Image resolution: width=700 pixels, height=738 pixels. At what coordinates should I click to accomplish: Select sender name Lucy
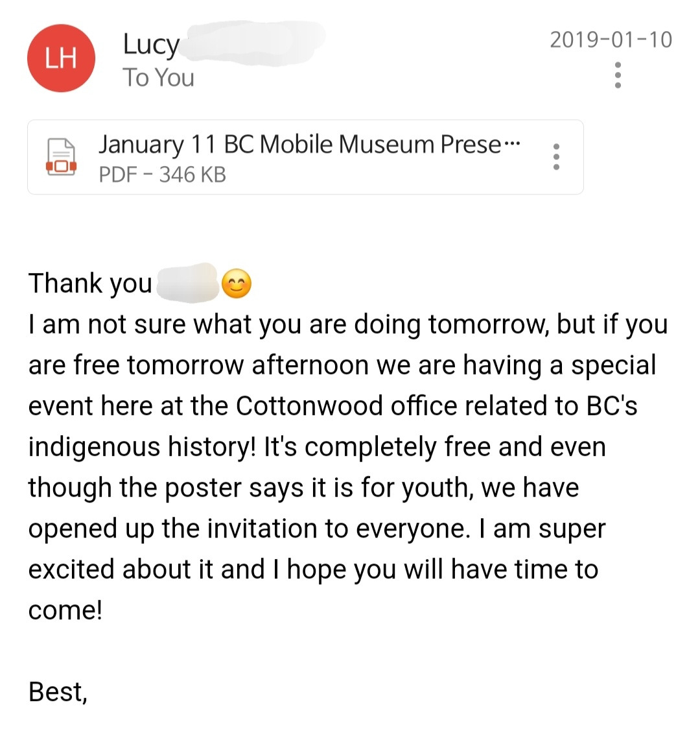(151, 45)
